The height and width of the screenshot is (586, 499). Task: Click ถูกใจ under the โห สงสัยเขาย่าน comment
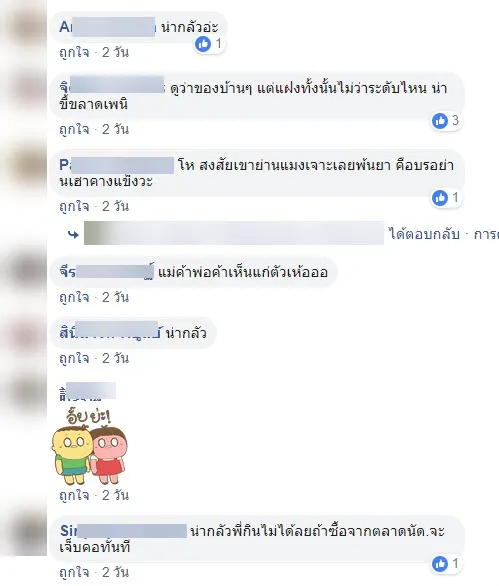pos(74,206)
